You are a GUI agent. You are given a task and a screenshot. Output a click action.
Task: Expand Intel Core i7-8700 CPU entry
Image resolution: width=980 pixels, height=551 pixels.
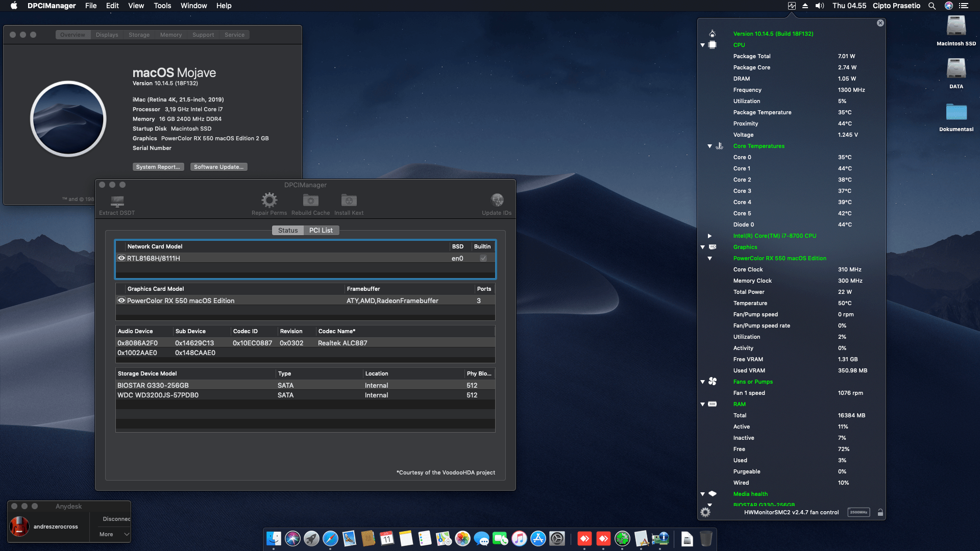tap(710, 236)
